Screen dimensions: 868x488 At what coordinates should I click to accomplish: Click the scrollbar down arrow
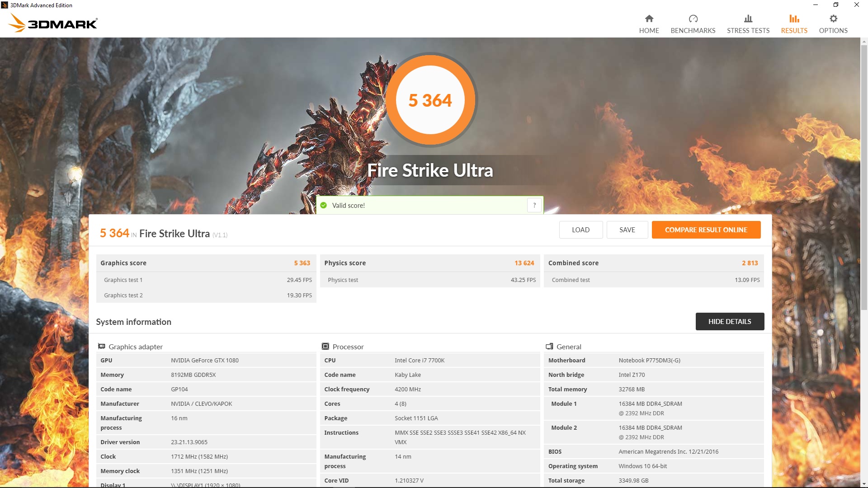(864, 483)
